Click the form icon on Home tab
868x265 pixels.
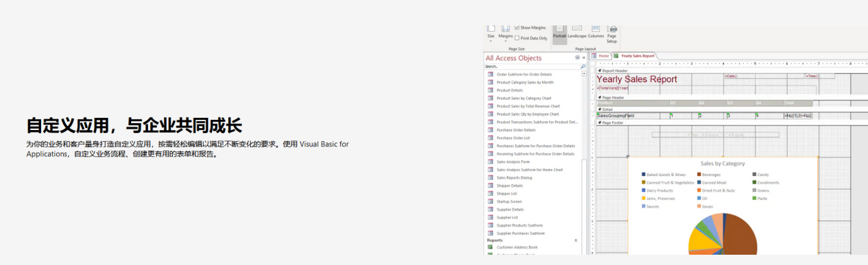594,55
